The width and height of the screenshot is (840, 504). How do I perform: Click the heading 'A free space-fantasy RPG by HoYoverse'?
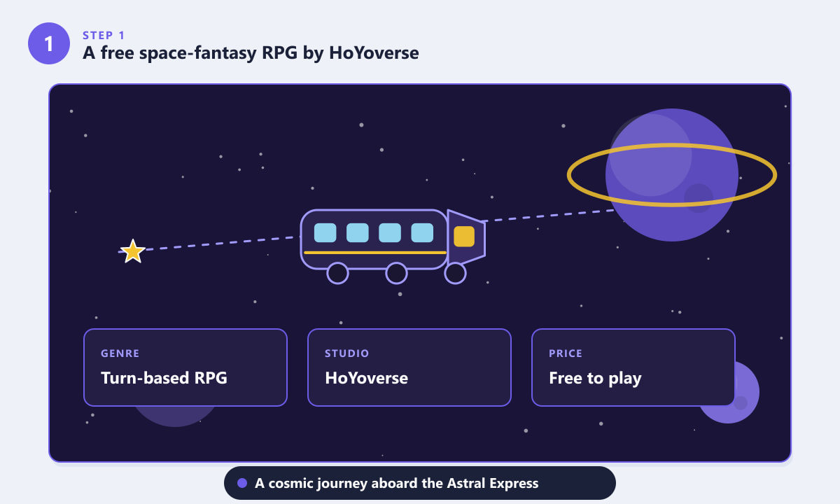(x=251, y=52)
